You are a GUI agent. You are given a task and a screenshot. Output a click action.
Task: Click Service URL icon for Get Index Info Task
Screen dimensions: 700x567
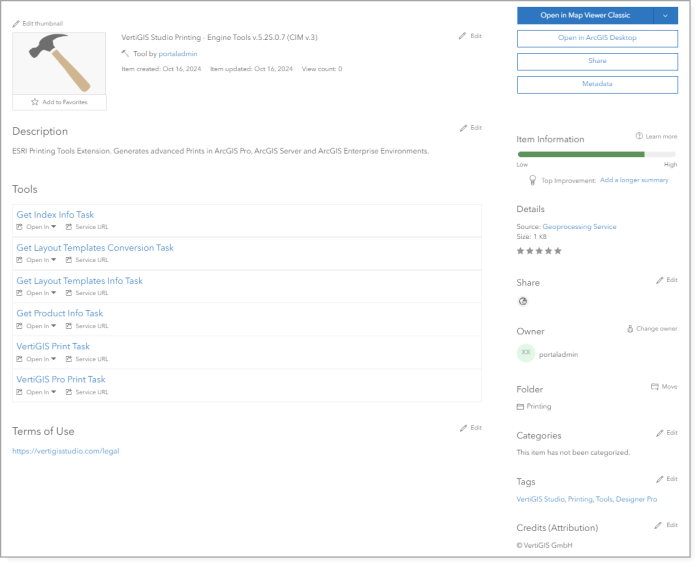69,227
